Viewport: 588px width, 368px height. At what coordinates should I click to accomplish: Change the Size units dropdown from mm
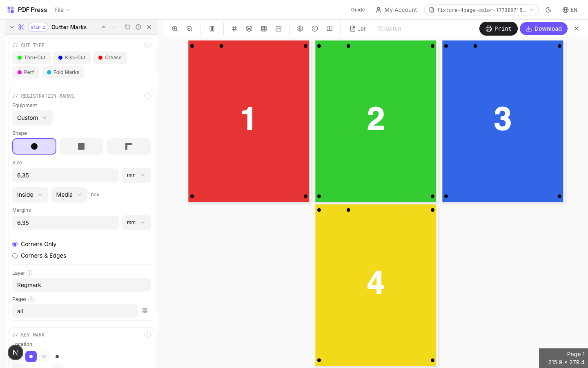tap(136, 175)
